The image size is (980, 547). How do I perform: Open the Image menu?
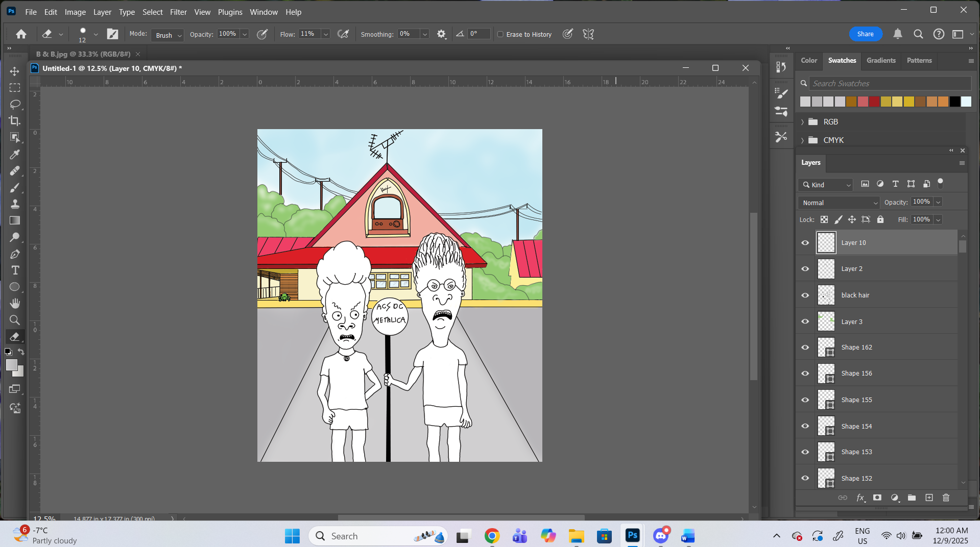click(75, 12)
